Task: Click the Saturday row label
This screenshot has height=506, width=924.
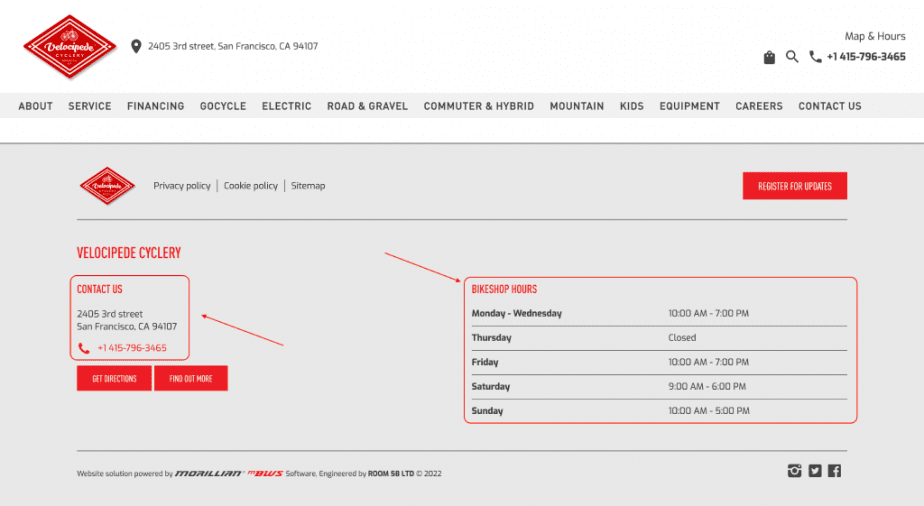Action: pyautogui.click(x=490, y=386)
